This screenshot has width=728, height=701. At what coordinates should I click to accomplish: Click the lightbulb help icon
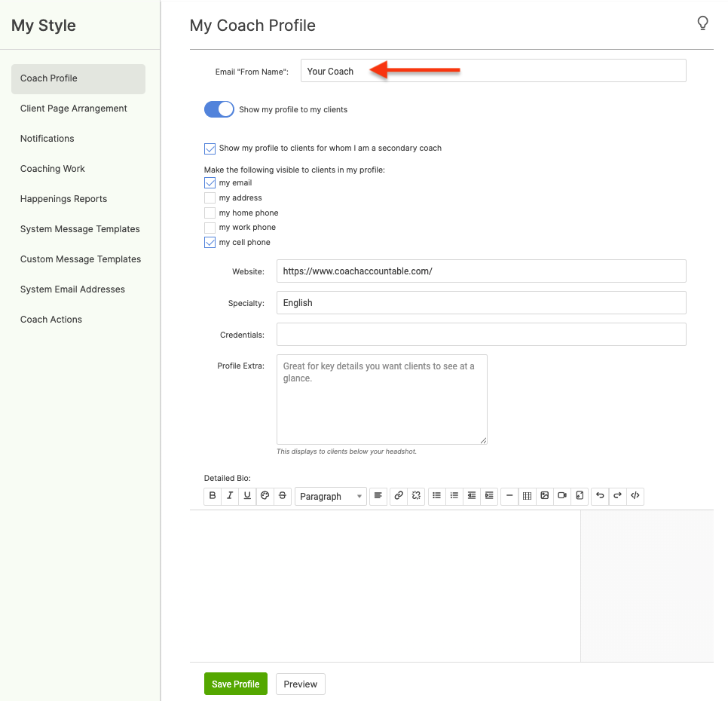pyautogui.click(x=702, y=24)
